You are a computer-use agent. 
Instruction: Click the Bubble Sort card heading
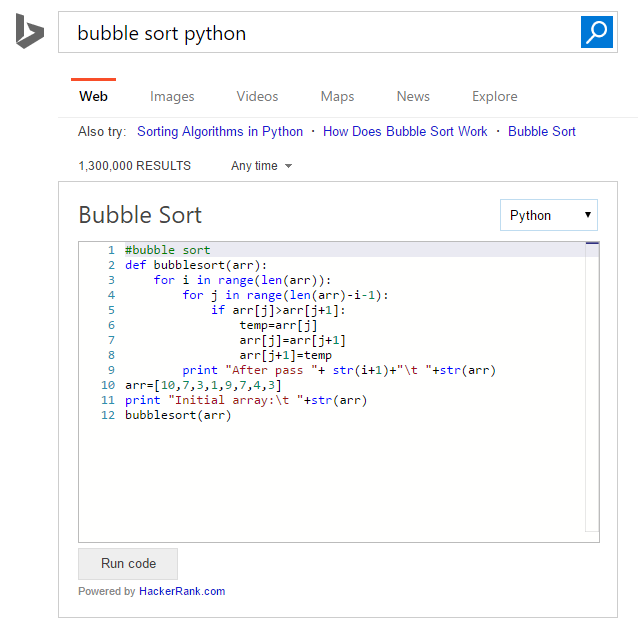[140, 215]
